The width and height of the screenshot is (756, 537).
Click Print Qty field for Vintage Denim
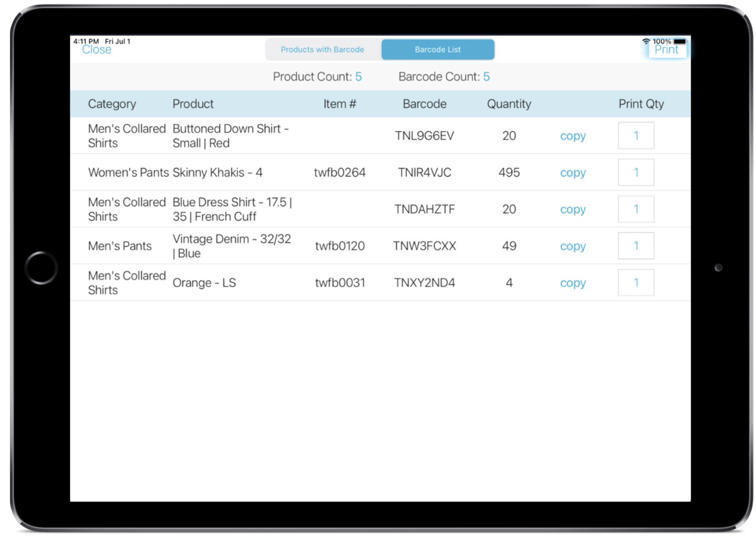(636, 246)
